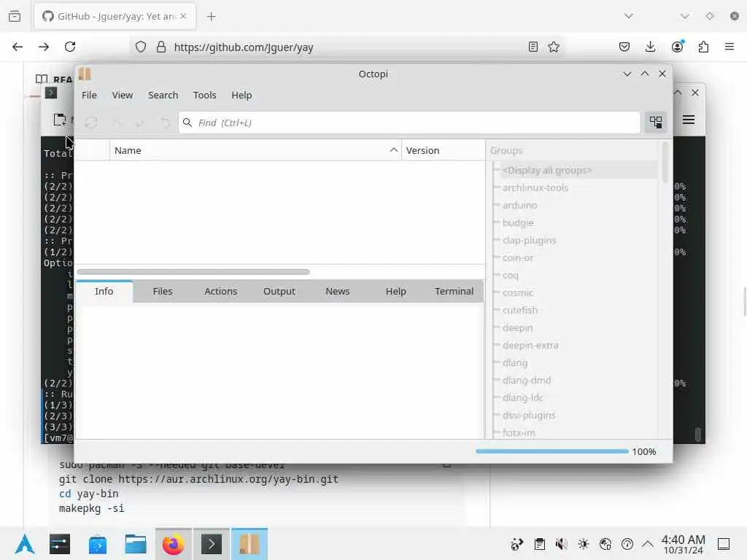Click the Octopi undo actions icon
Screen dimensions: 747x560
(165, 122)
